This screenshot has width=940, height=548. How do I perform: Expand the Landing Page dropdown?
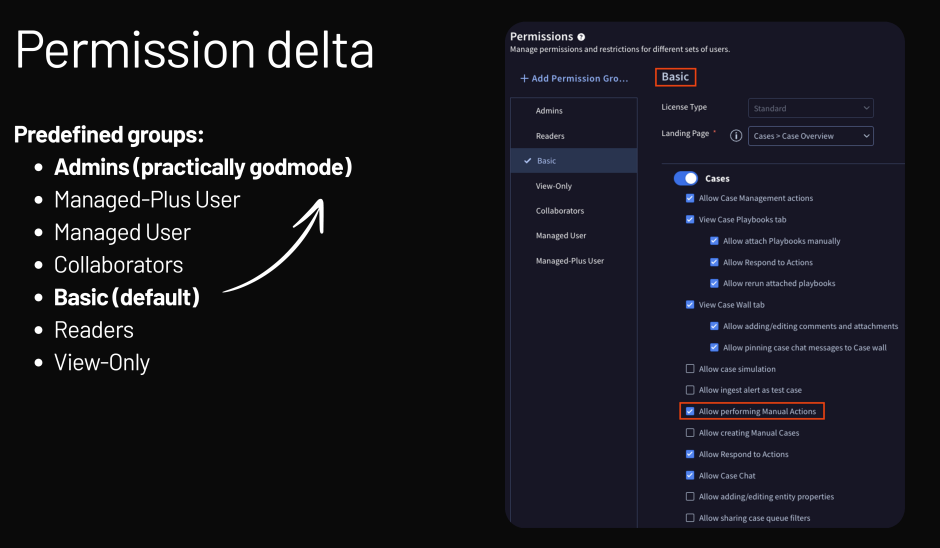point(810,136)
